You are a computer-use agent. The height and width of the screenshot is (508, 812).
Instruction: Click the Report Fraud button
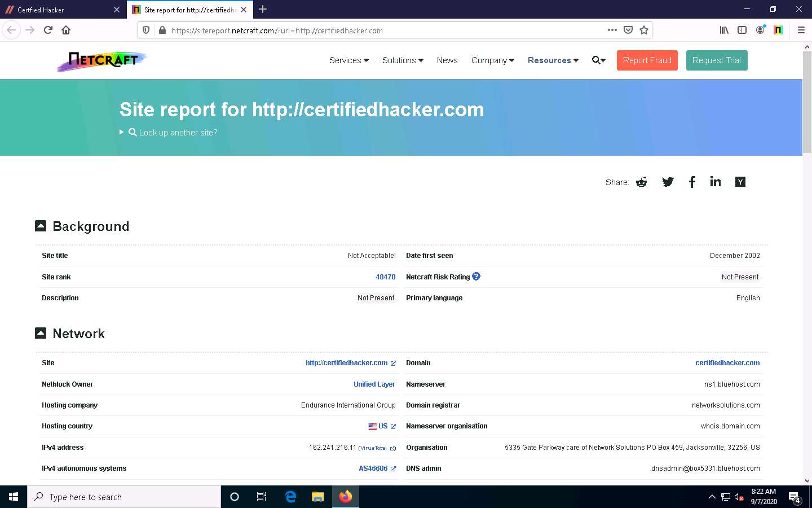[x=647, y=60]
